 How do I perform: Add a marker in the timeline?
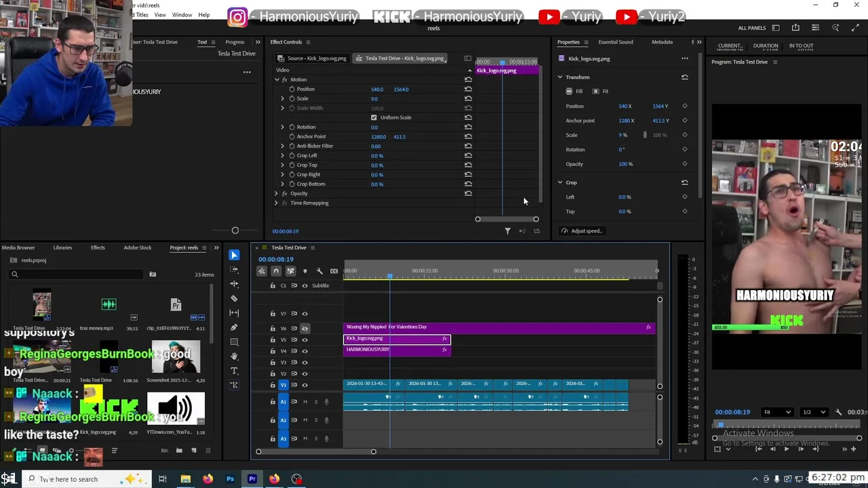click(x=304, y=271)
